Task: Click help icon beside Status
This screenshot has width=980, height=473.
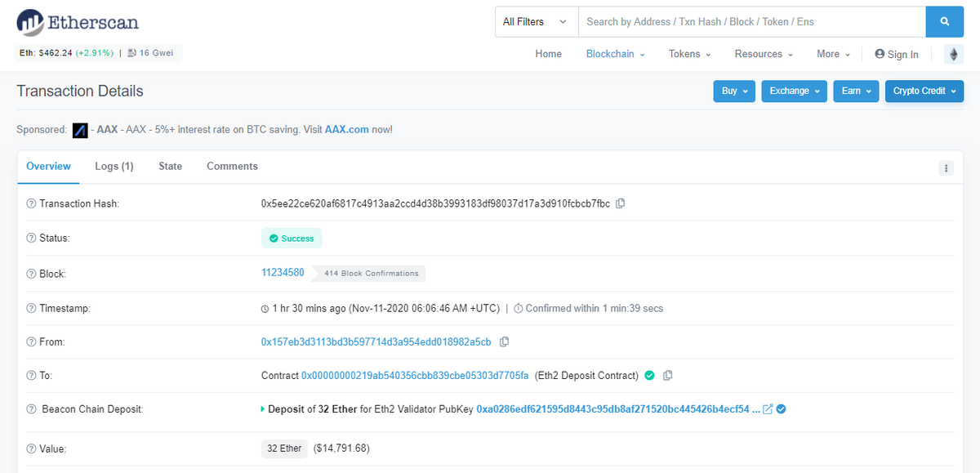Action: [x=31, y=239]
